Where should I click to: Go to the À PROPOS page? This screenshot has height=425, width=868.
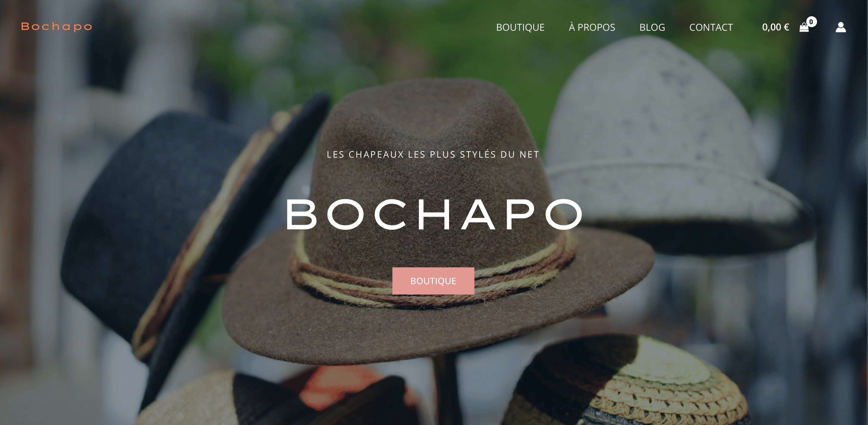(592, 27)
